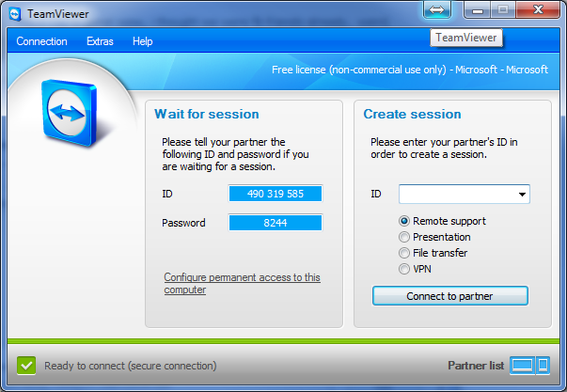Close the TeamViewer window
This screenshot has height=392, width=567.
point(538,10)
